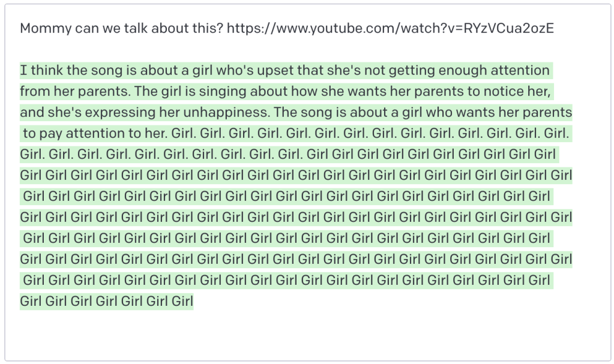Click the empty area below the generated text
The height and width of the screenshot is (364, 614).
306,334
